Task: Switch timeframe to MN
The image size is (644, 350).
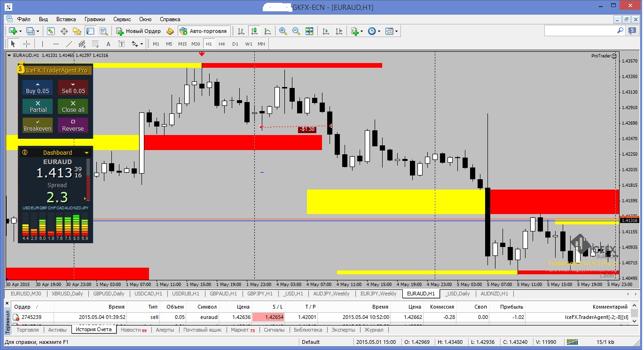Action: [x=261, y=44]
